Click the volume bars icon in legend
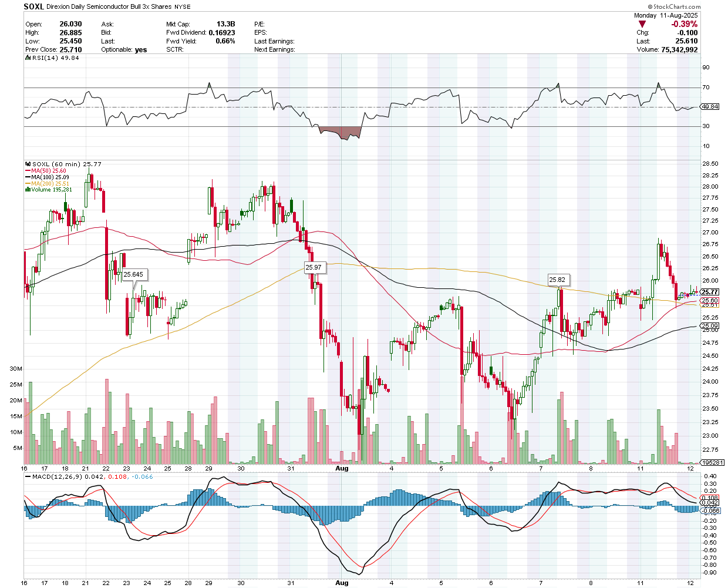The width and height of the screenshot is (728, 588). click(x=28, y=190)
